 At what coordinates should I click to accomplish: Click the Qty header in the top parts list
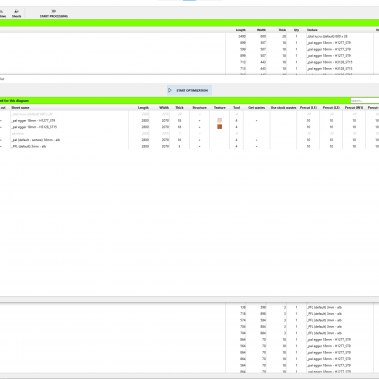point(296,30)
